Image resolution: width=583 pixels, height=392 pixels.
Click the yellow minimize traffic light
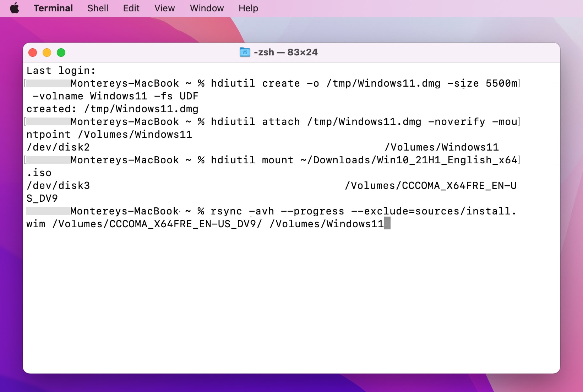47,53
